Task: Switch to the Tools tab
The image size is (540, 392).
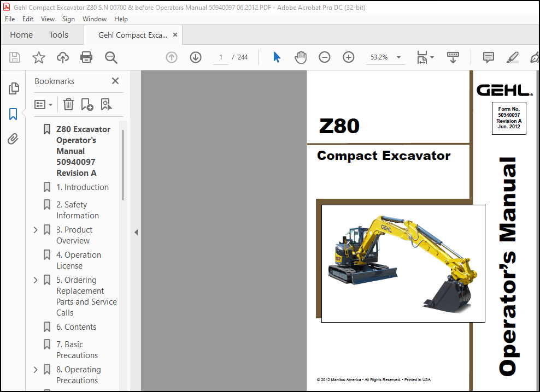Action: (x=58, y=35)
